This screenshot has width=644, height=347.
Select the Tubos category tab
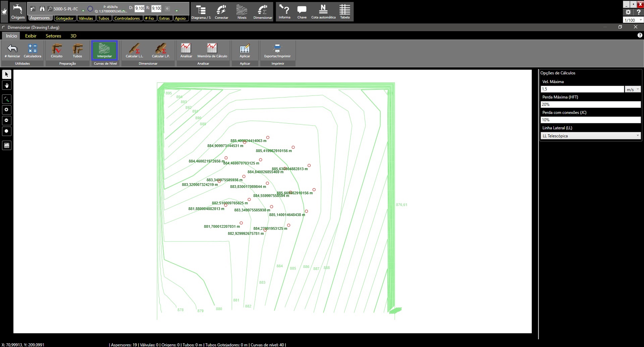104,18
